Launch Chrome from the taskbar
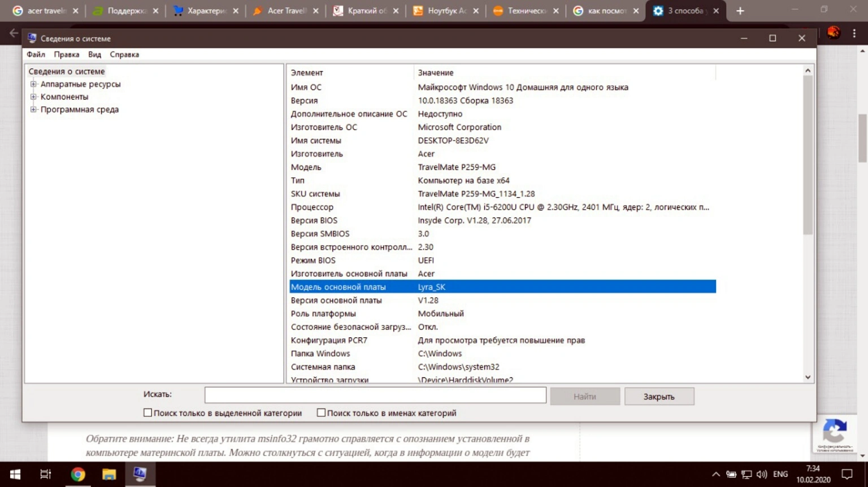The image size is (868, 487). pos(78,475)
